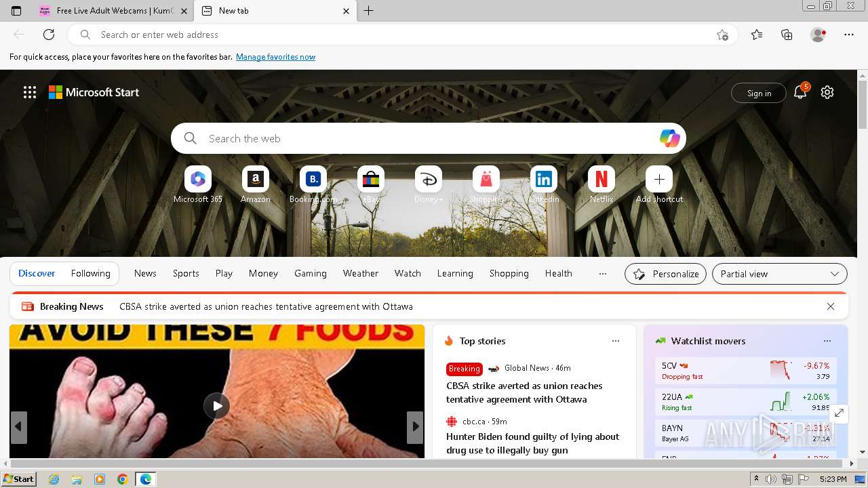The height and width of the screenshot is (488, 868).
Task: Click the Personalize button
Action: (665, 274)
